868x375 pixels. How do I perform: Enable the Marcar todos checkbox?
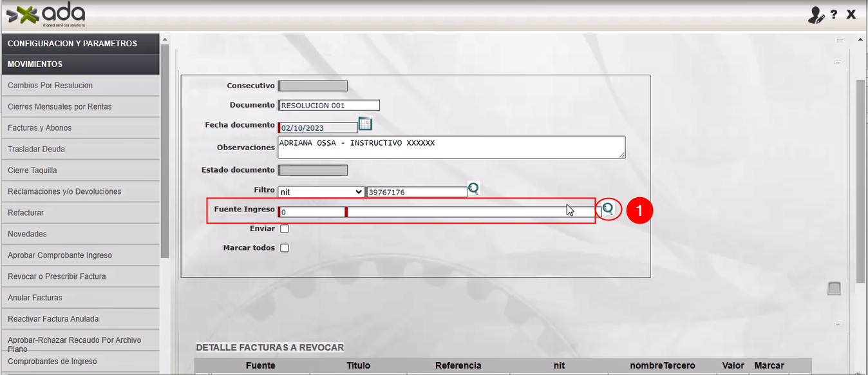tap(284, 248)
